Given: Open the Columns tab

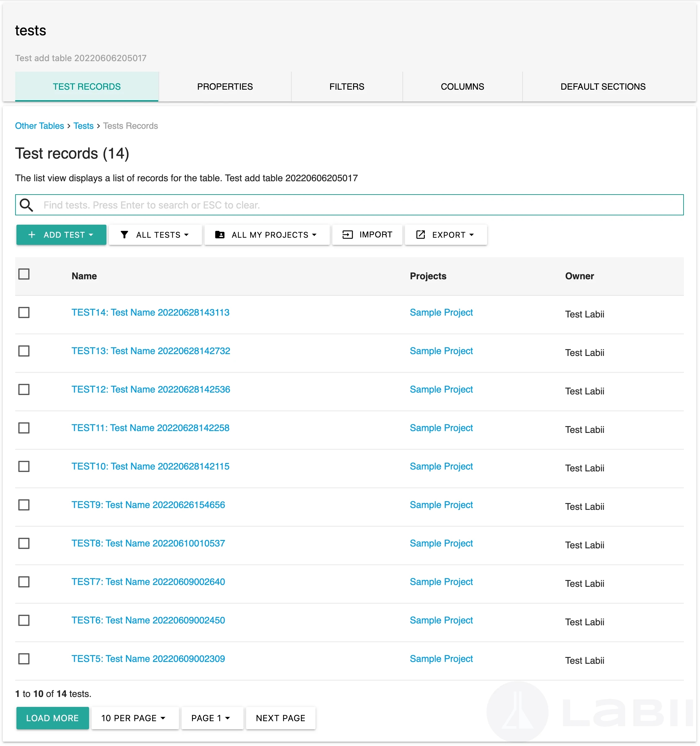Looking at the screenshot, I should [x=462, y=87].
